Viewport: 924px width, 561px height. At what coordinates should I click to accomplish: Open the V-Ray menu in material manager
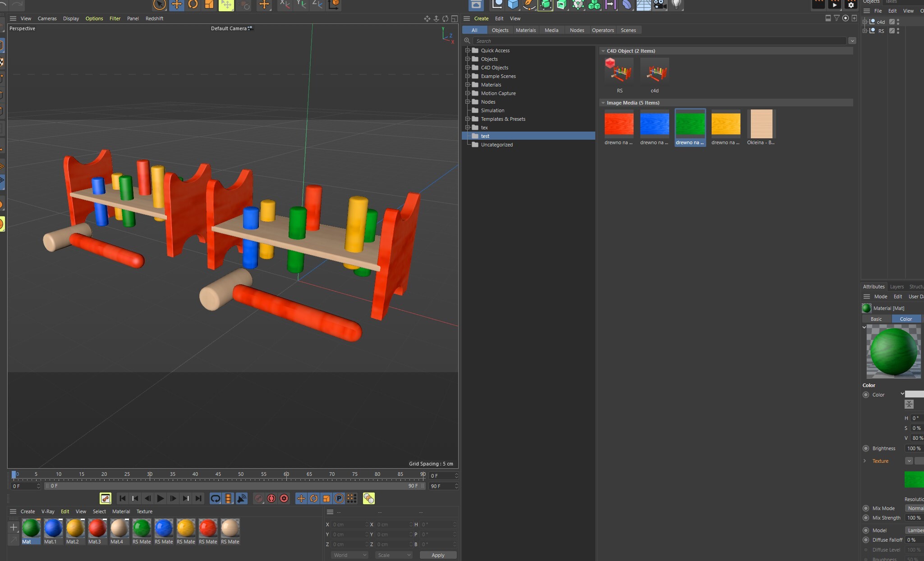pos(48,511)
